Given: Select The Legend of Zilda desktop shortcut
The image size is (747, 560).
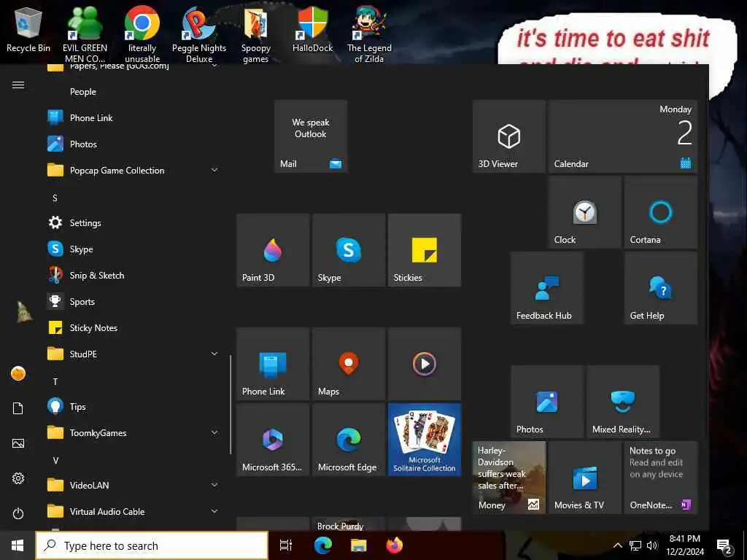Looking at the screenshot, I should point(369,35).
